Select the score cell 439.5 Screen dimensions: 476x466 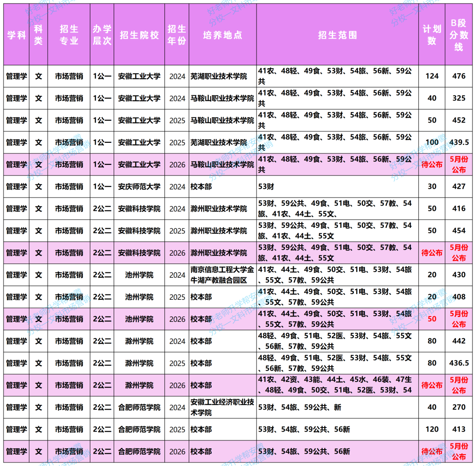click(x=459, y=142)
